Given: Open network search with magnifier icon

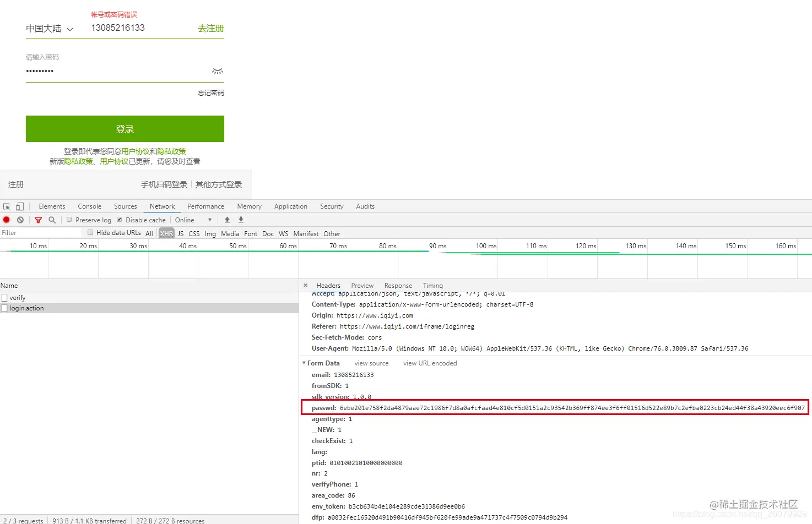Looking at the screenshot, I should tap(52, 220).
